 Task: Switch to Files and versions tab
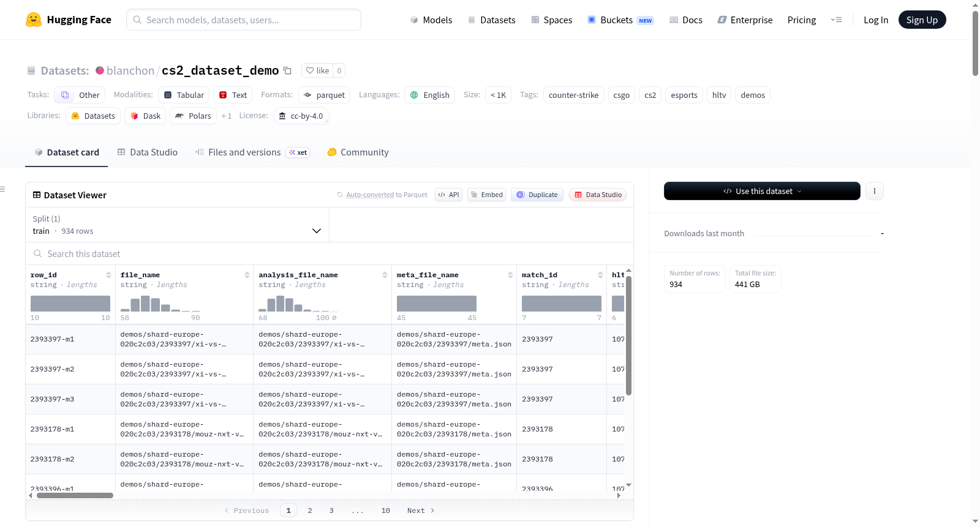252,152
